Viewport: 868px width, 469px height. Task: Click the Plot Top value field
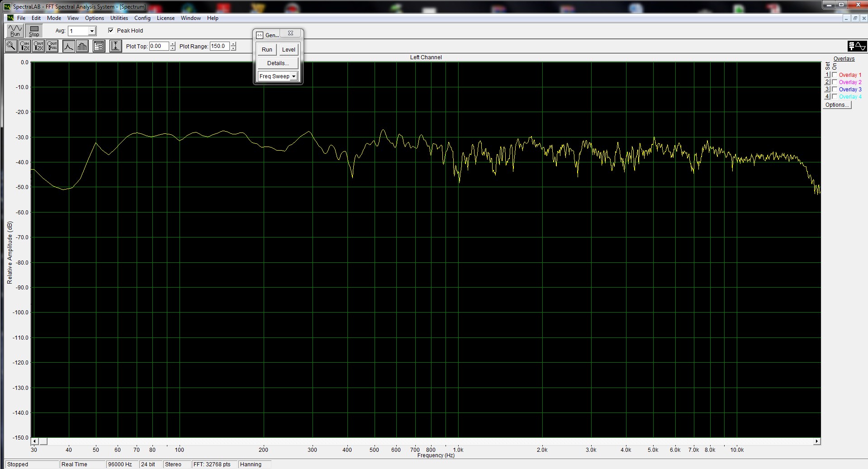[159, 46]
